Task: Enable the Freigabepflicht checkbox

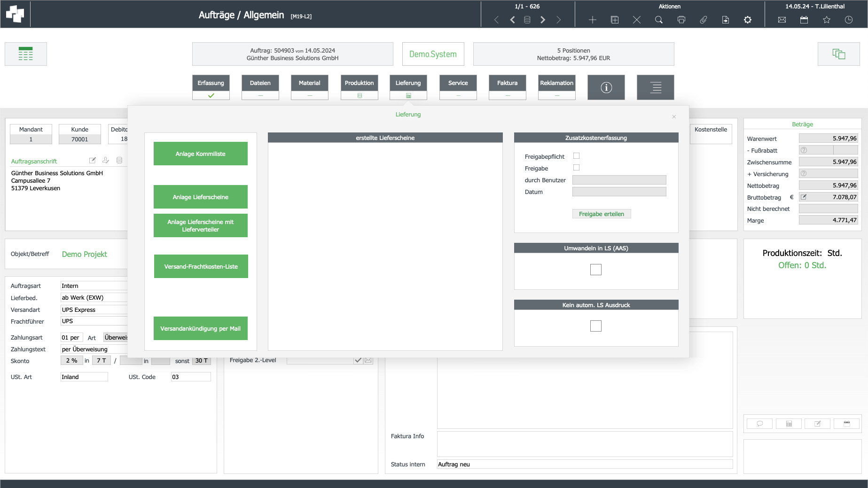Action: (x=576, y=156)
